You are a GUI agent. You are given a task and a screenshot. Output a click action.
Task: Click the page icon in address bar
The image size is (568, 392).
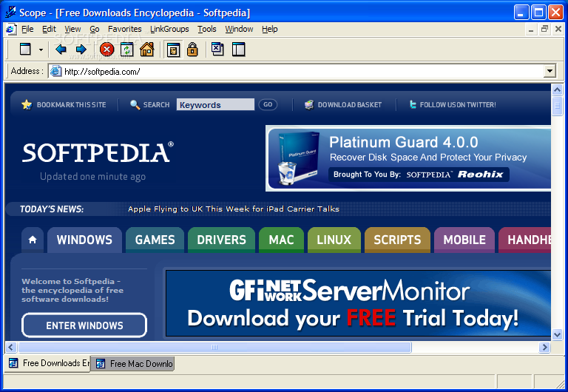(55, 71)
